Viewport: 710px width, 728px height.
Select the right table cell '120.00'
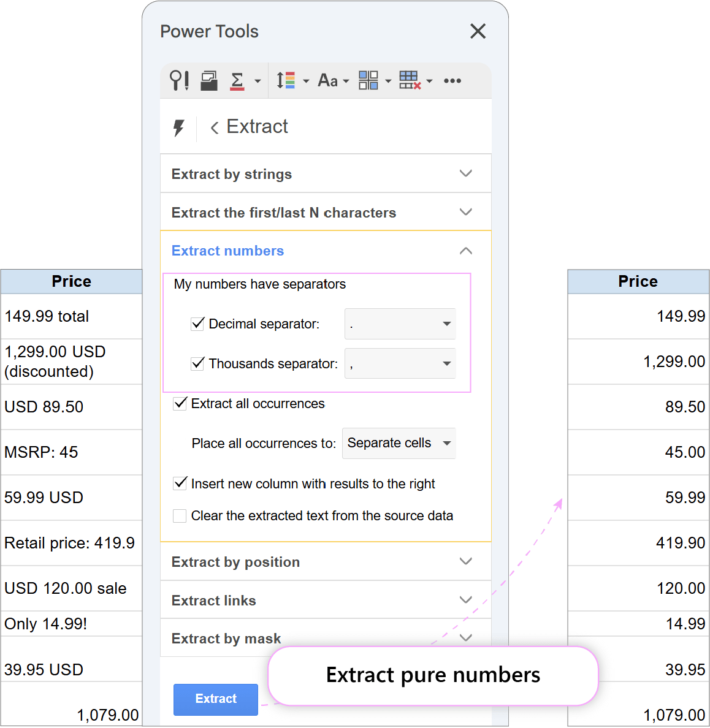pos(638,588)
